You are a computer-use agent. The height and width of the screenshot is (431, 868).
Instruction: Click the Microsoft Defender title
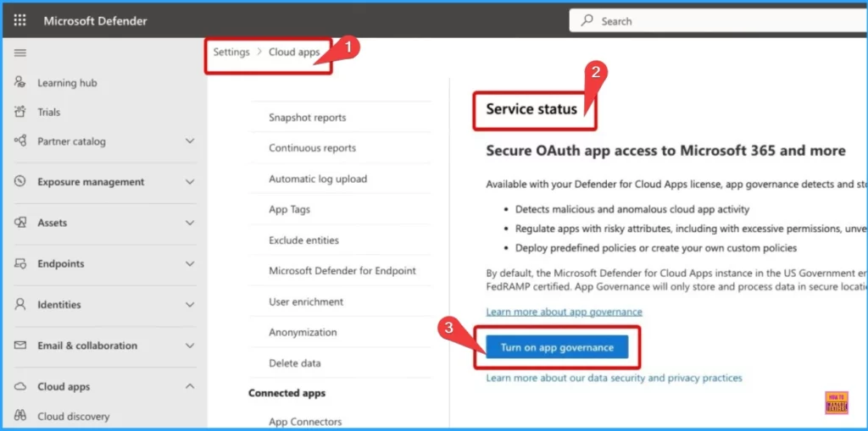pos(95,21)
